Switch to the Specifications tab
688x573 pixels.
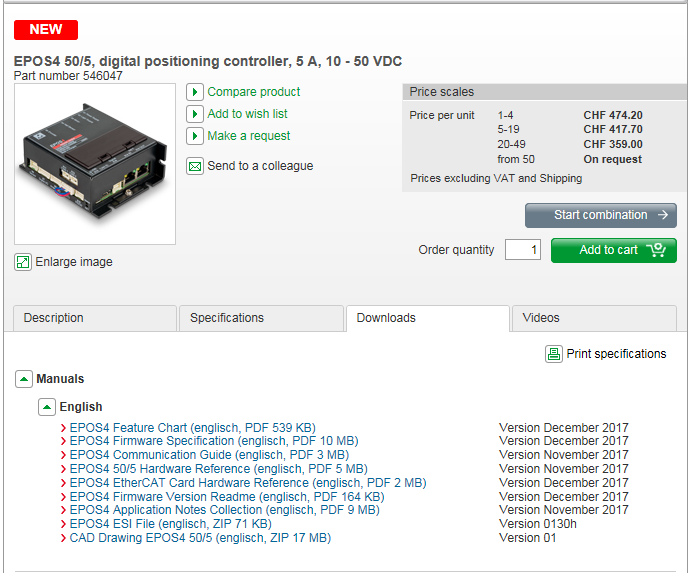pyautogui.click(x=261, y=318)
